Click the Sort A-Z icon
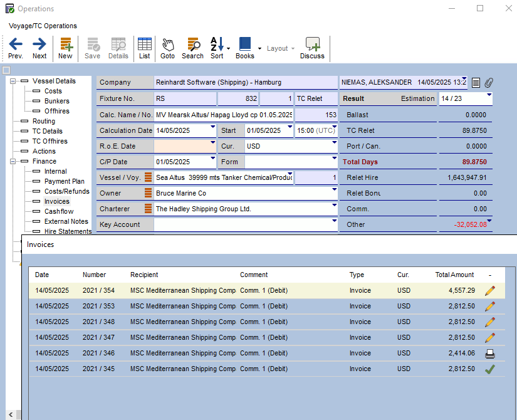The width and height of the screenshot is (517, 420). (217, 48)
